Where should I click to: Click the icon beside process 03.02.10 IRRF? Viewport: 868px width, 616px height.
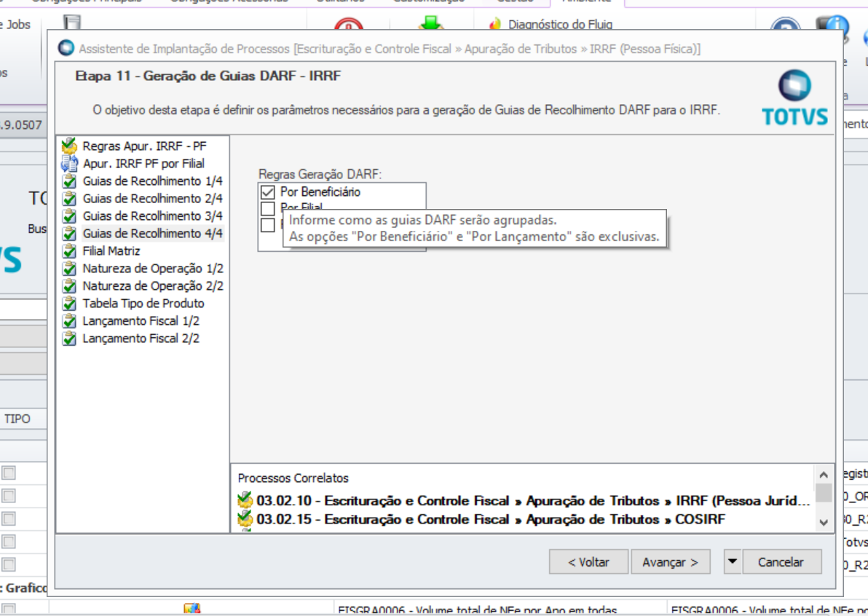click(x=245, y=499)
